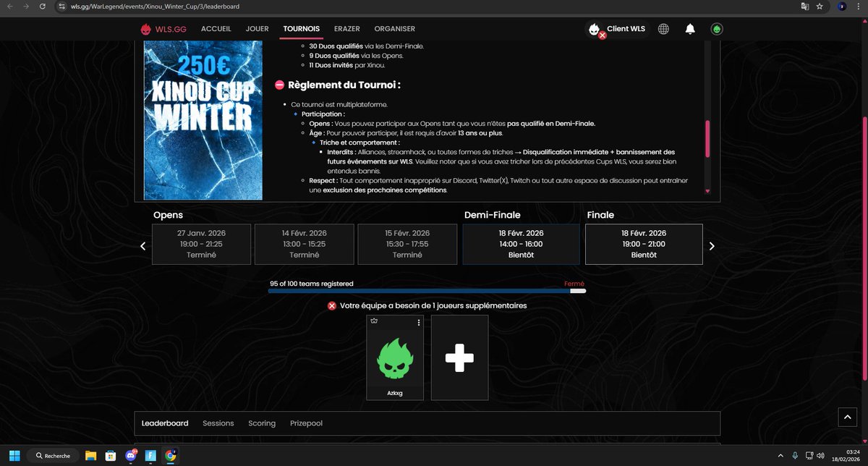Open the blue F app on the taskbar

tap(150, 455)
